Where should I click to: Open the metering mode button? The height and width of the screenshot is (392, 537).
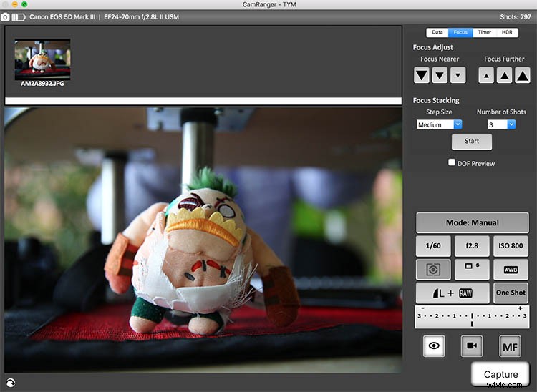coord(433,270)
